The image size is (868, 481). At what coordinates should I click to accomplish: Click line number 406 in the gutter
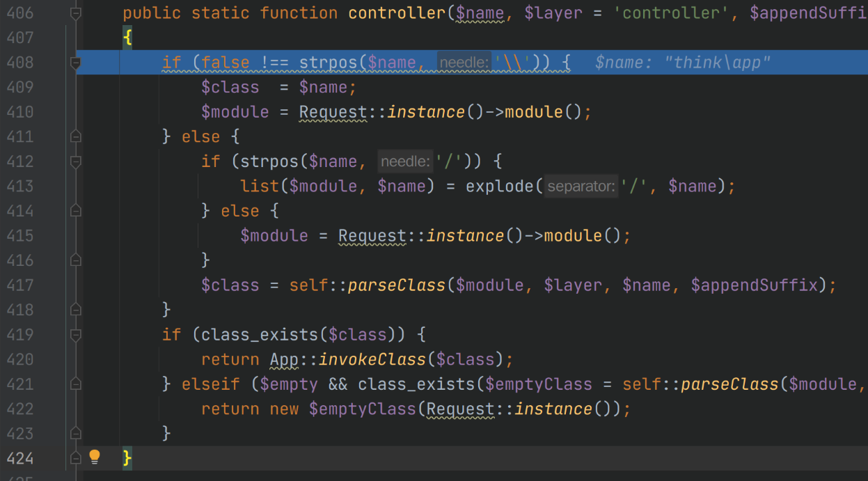click(19, 13)
